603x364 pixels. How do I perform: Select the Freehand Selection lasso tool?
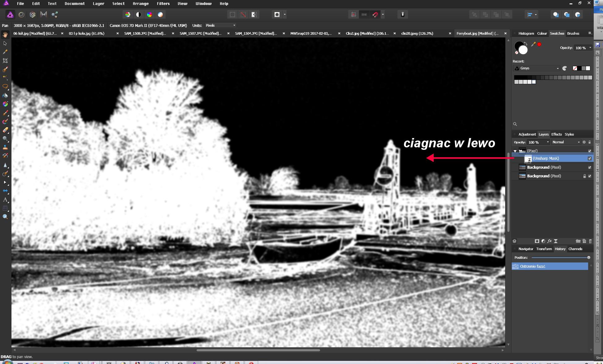point(5,87)
